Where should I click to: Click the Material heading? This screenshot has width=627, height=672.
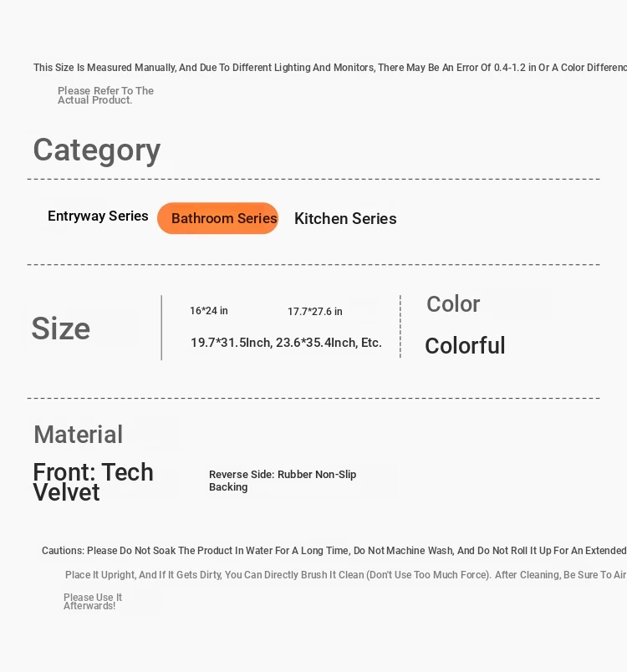point(79,434)
